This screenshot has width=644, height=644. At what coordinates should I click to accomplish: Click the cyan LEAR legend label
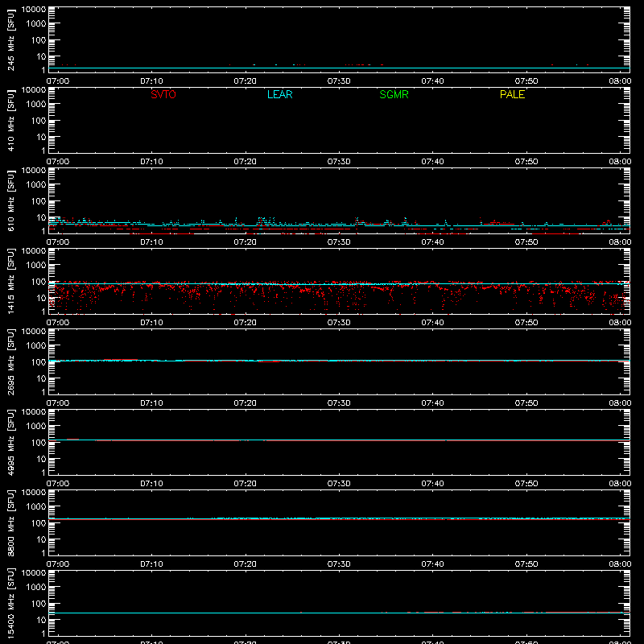coord(279,94)
